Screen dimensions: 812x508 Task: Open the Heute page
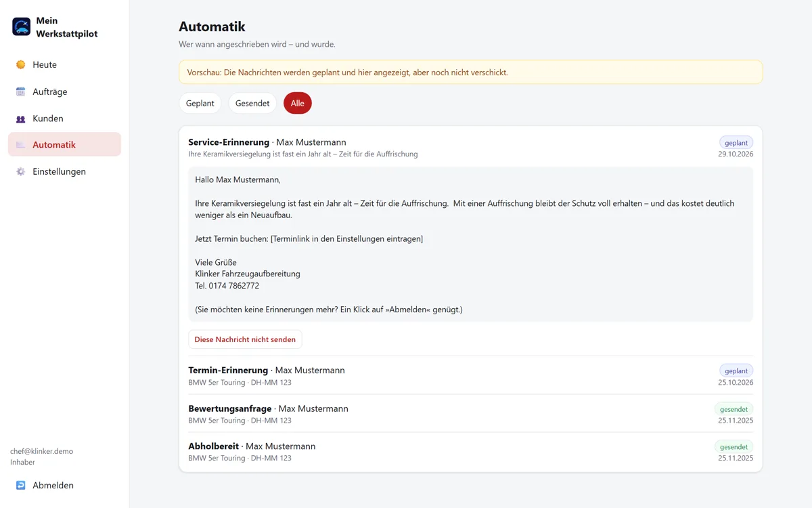point(64,65)
